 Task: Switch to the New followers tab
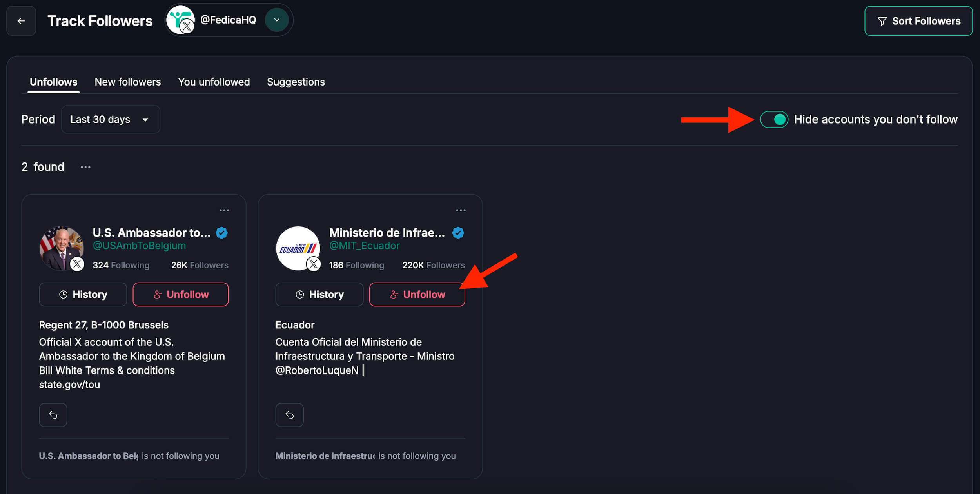[x=127, y=82]
